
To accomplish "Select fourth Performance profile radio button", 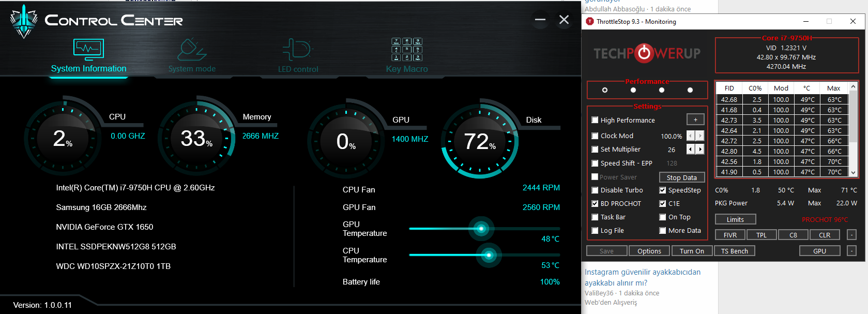I will point(690,90).
